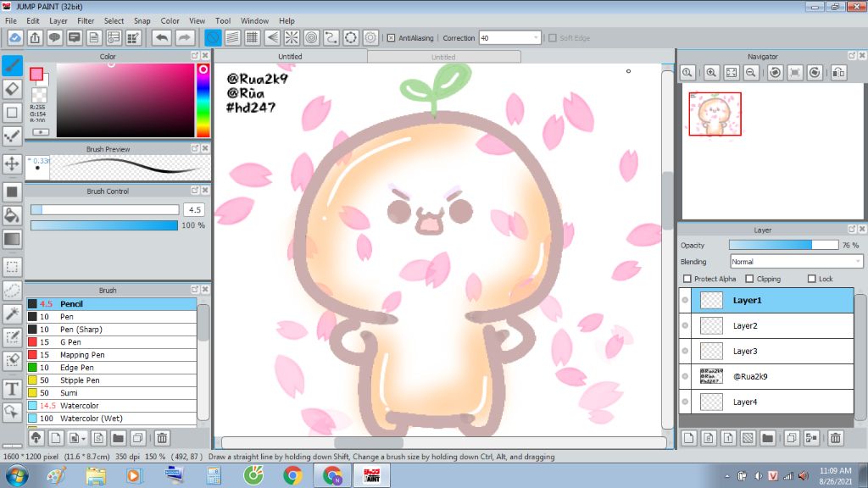Adjust the brush opacity 100% slider
Screen dimensions: 868x488
pyautogui.click(x=104, y=225)
